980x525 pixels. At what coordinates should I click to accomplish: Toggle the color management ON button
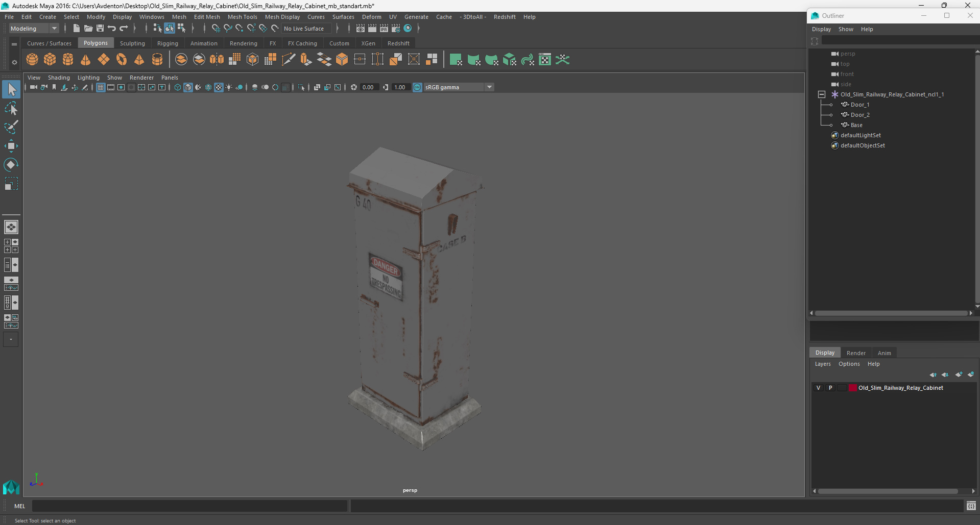417,87
